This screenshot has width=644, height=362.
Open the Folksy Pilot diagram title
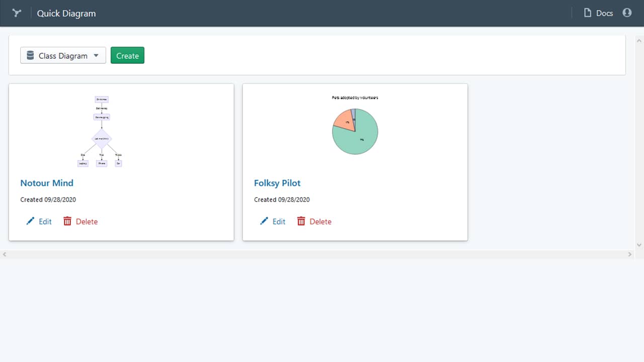(277, 183)
